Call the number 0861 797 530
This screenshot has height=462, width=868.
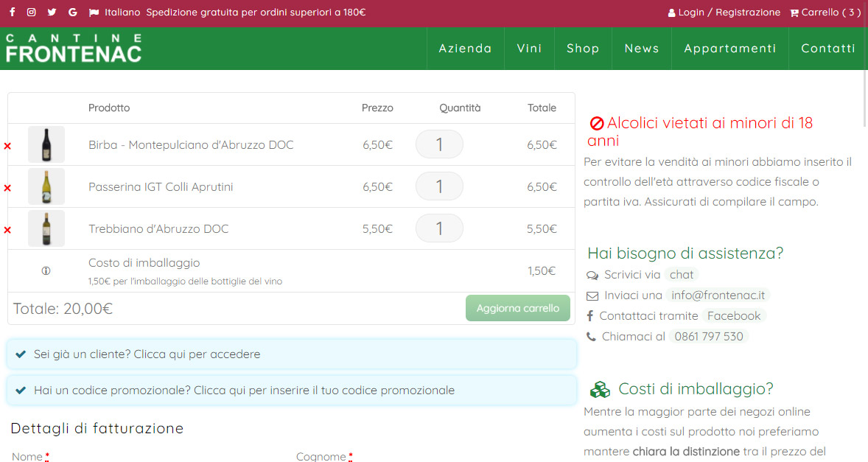click(709, 337)
